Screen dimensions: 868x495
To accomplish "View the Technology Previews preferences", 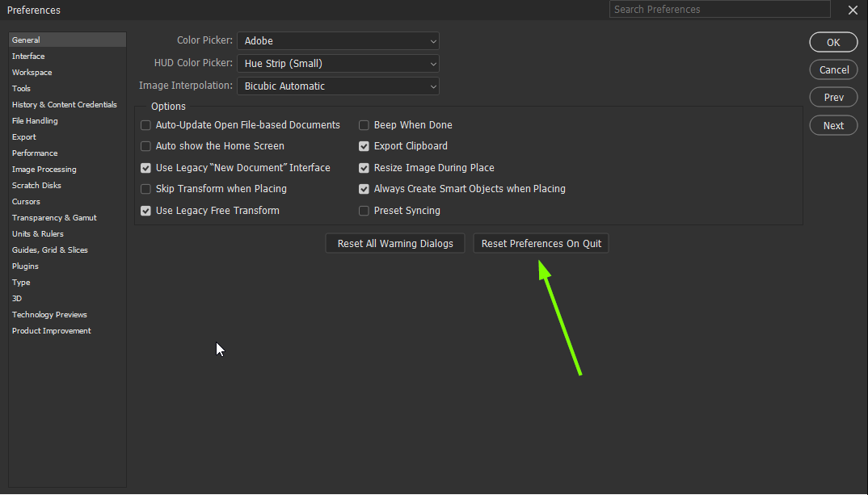I will [x=49, y=314].
